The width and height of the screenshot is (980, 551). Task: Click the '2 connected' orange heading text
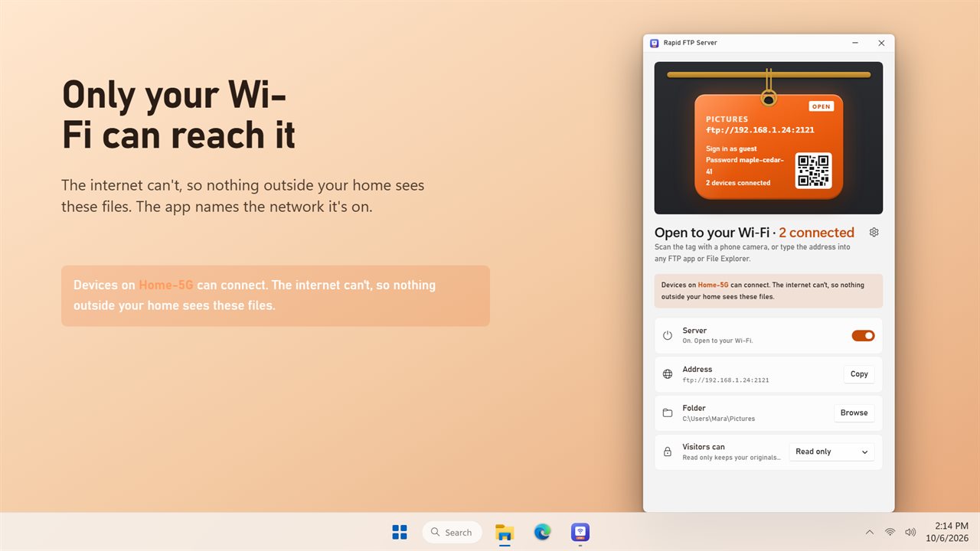point(816,233)
